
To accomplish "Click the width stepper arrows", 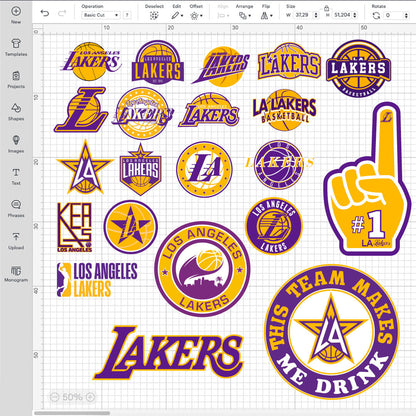I will pyautogui.click(x=316, y=15).
